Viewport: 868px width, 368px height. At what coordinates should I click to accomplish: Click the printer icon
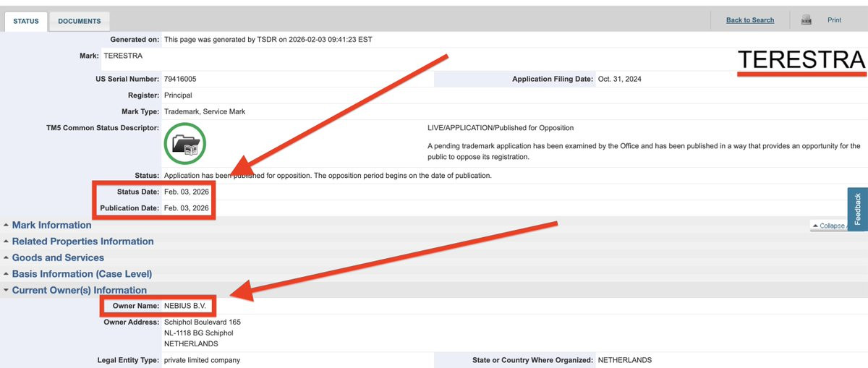806,20
